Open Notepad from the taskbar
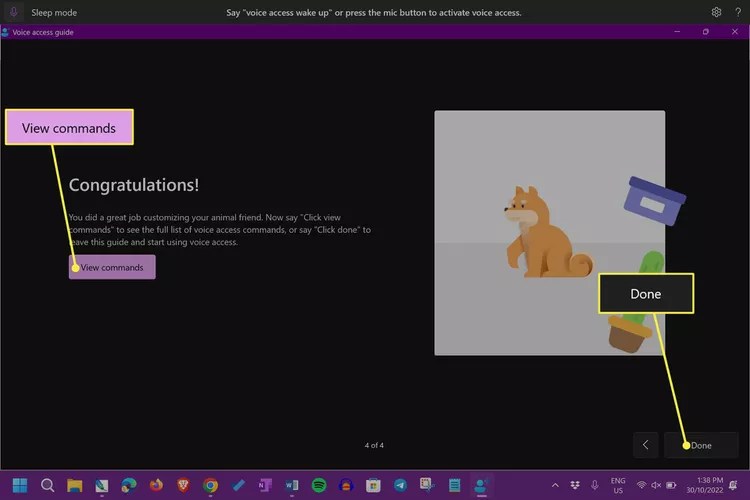The height and width of the screenshot is (500, 750). pos(454,485)
